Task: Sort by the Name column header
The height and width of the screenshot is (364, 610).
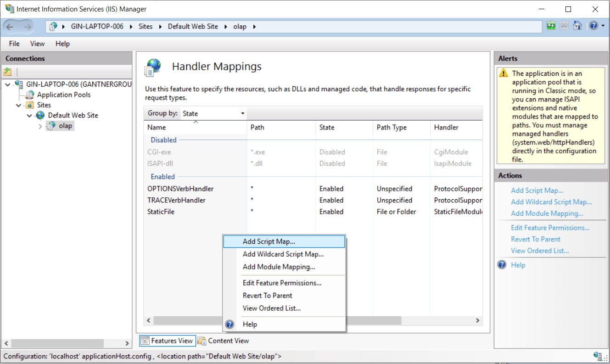Action: (x=196, y=127)
